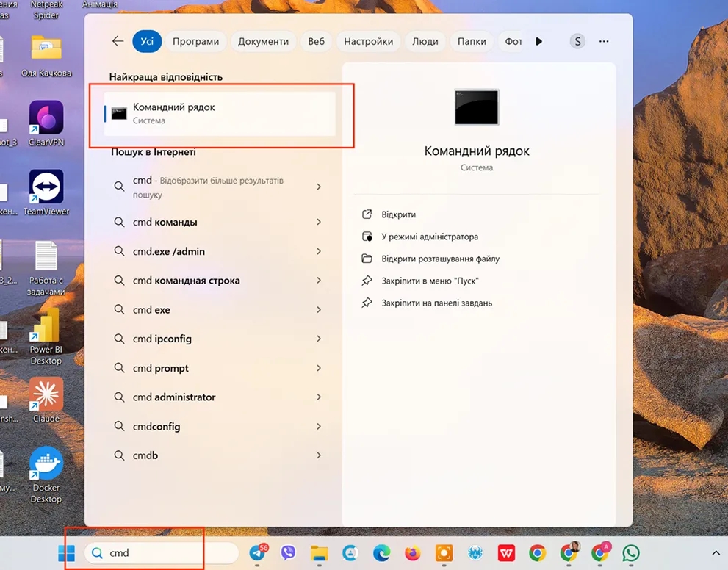Launch WhatsApp from the taskbar

tap(631, 553)
